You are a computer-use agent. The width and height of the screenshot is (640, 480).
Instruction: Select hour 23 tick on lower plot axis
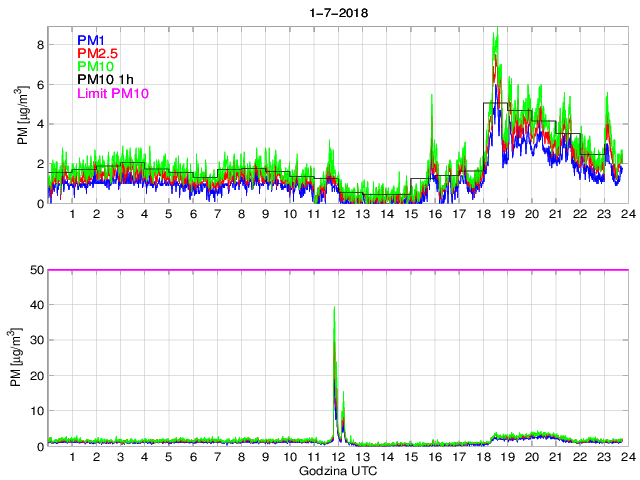(x=603, y=457)
